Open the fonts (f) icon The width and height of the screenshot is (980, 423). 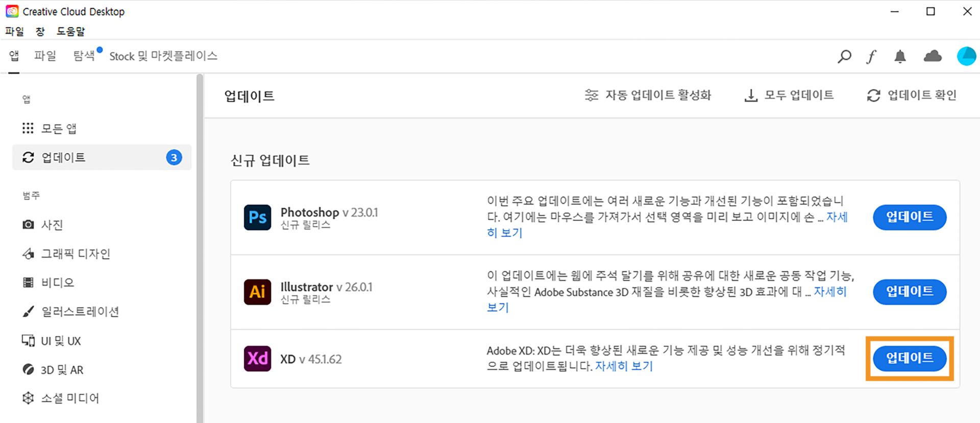point(871,56)
